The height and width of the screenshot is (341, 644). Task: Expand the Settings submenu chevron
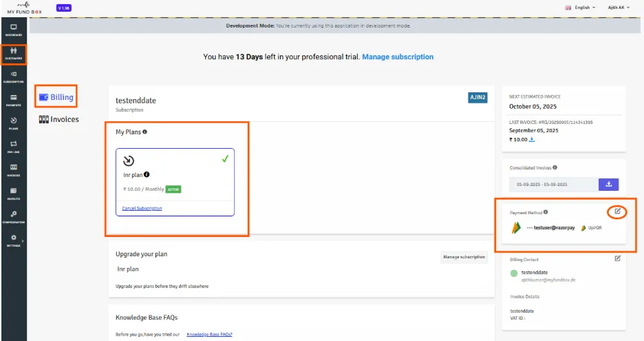pyautogui.click(x=23, y=241)
